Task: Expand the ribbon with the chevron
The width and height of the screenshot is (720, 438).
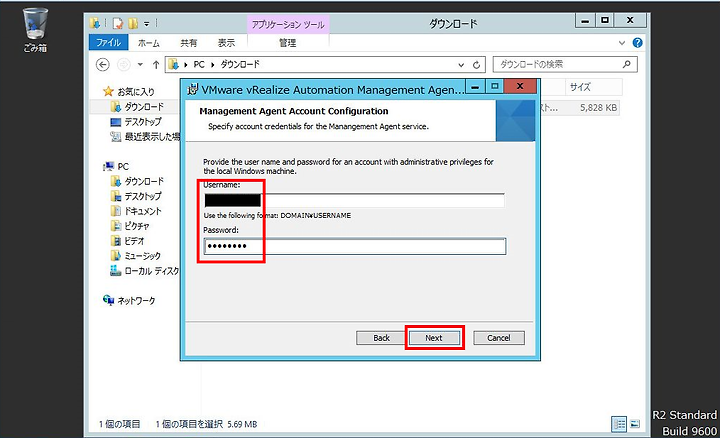Action: (622, 43)
